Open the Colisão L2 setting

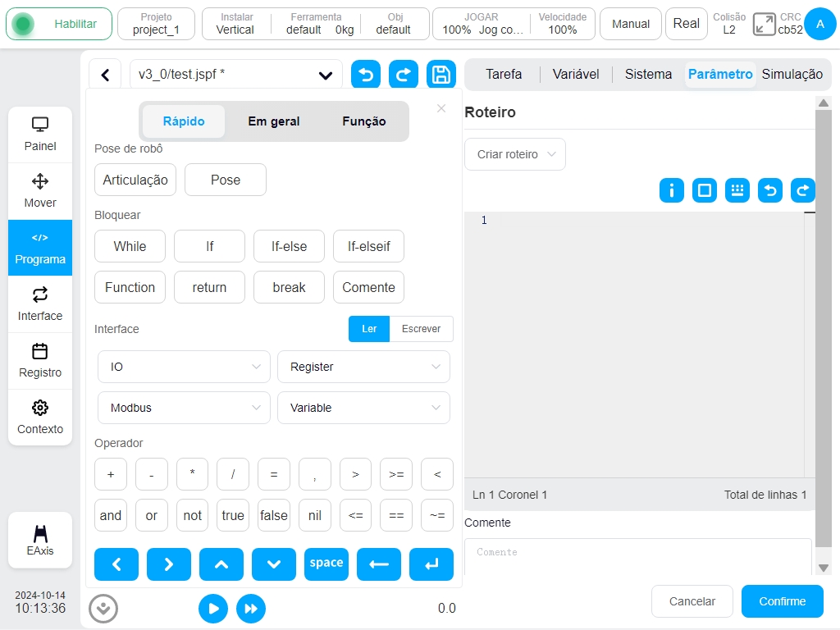click(x=729, y=24)
